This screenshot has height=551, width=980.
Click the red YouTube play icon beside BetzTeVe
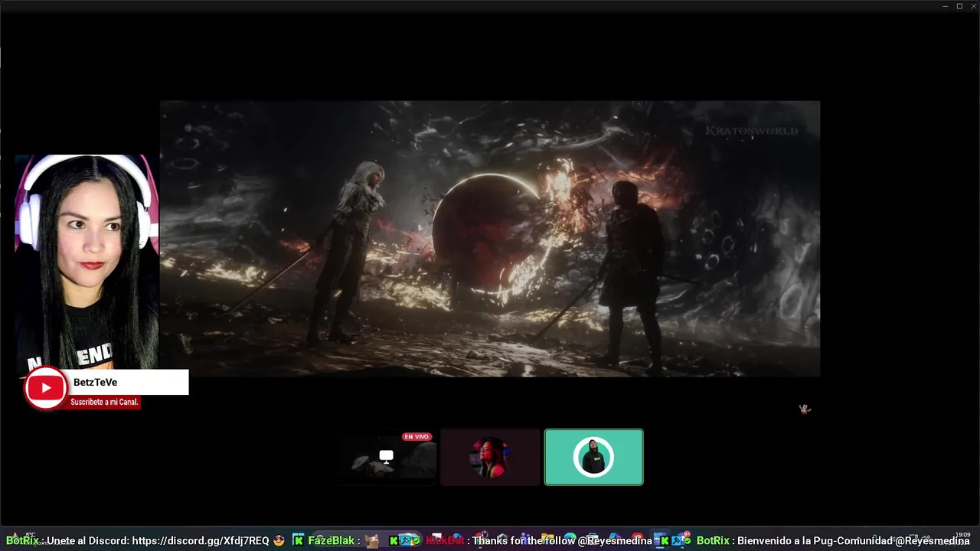click(x=46, y=387)
